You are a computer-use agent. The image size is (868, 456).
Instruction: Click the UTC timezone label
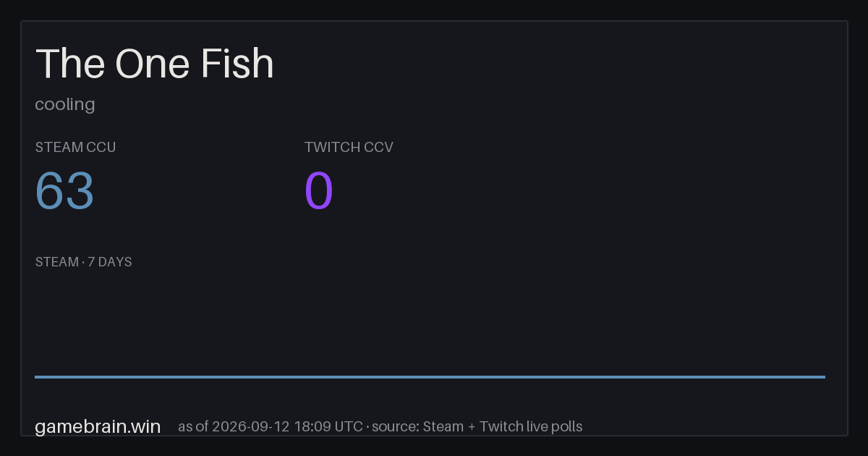pyautogui.click(x=349, y=426)
